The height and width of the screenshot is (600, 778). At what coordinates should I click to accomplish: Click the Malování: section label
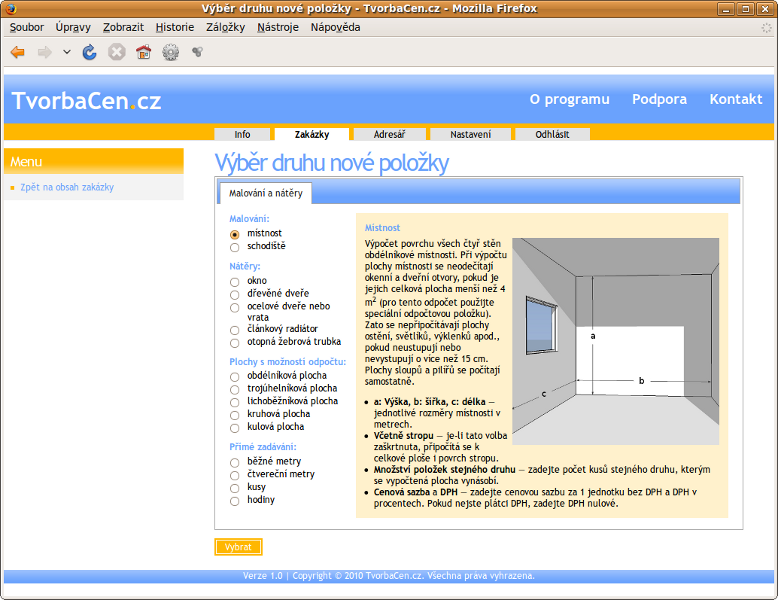point(249,219)
